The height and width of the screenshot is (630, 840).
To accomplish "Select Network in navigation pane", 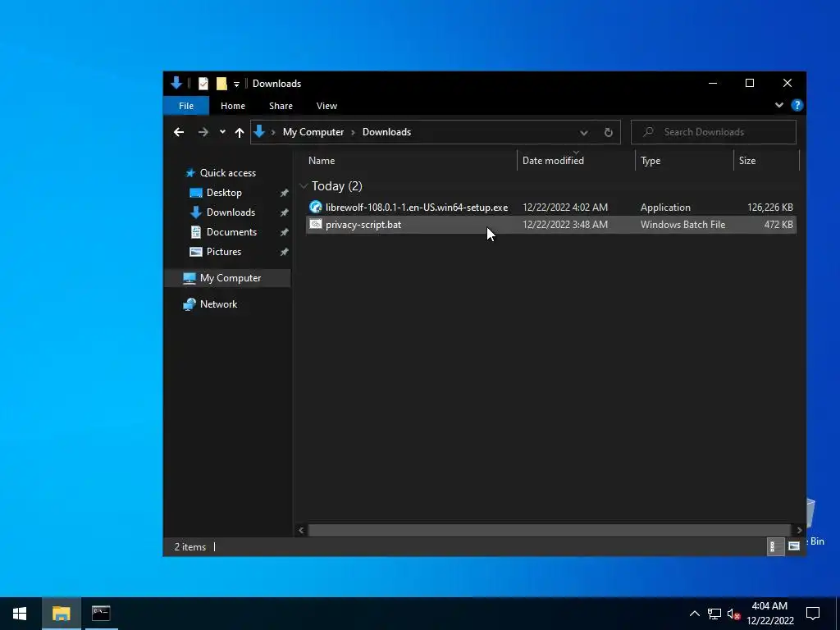I will [218, 304].
